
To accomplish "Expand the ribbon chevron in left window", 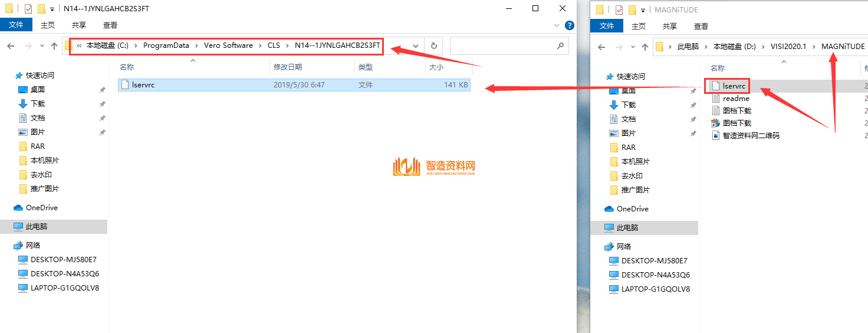I will [x=557, y=25].
